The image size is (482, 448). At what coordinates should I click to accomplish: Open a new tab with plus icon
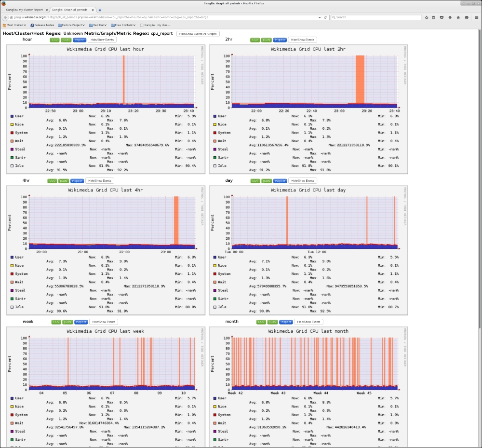100,10
